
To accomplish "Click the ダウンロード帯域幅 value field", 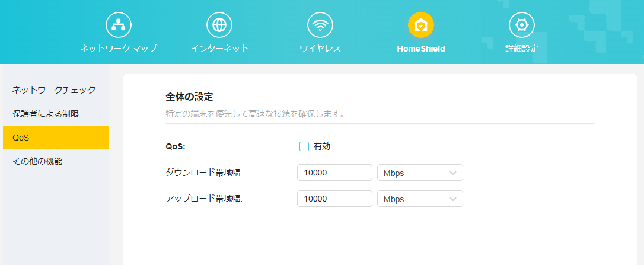I will 334,173.
